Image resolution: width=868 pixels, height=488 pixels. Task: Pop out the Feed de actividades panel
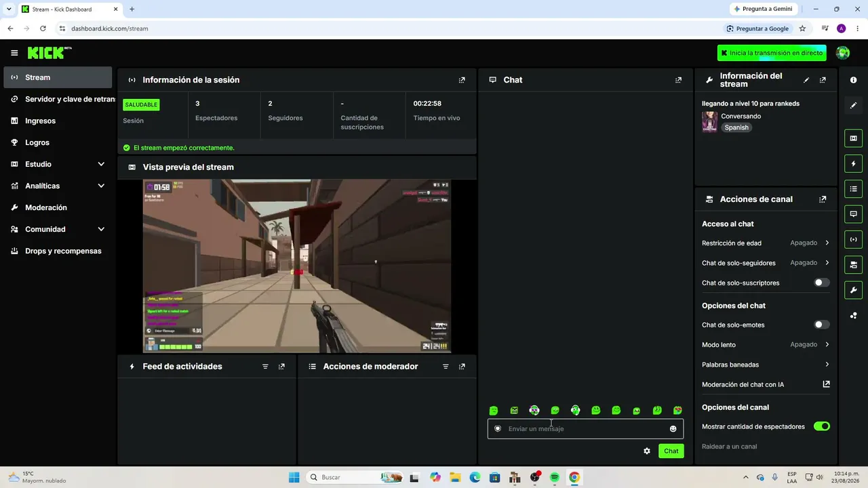coord(281,367)
